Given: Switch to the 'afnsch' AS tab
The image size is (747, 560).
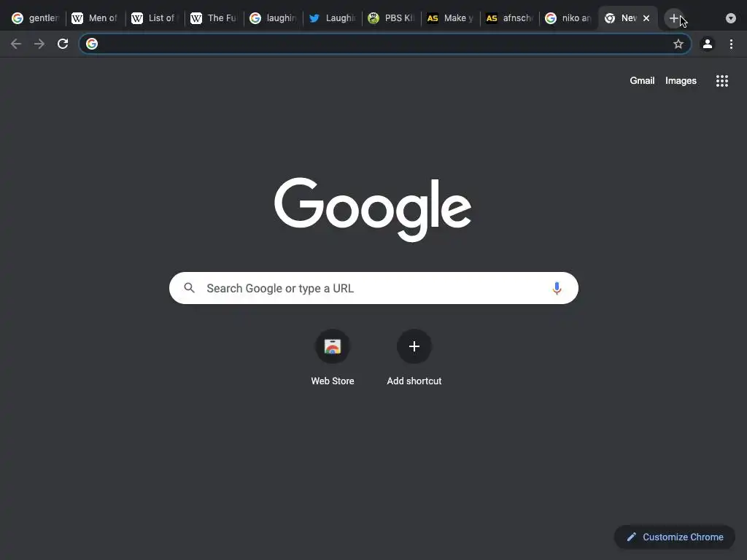Looking at the screenshot, I should [x=509, y=18].
